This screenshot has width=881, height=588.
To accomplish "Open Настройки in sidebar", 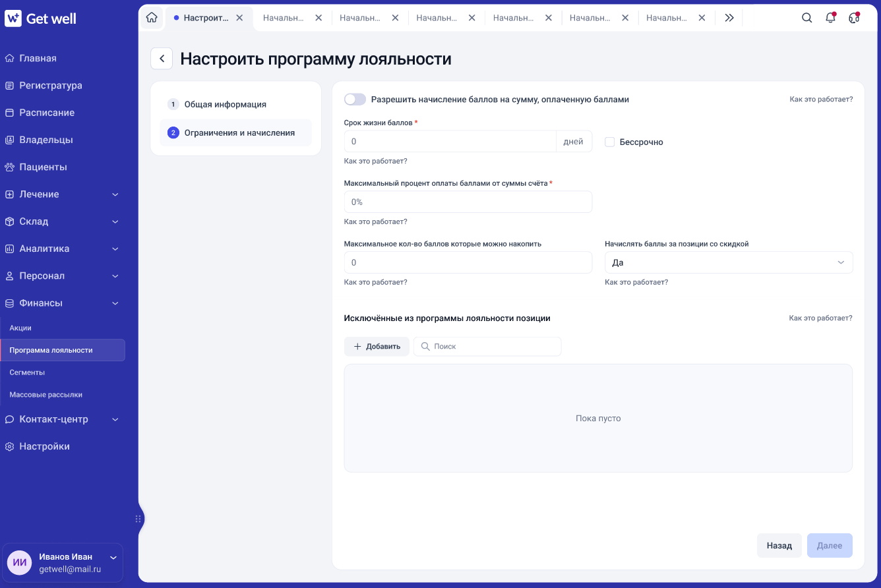I will click(x=44, y=446).
